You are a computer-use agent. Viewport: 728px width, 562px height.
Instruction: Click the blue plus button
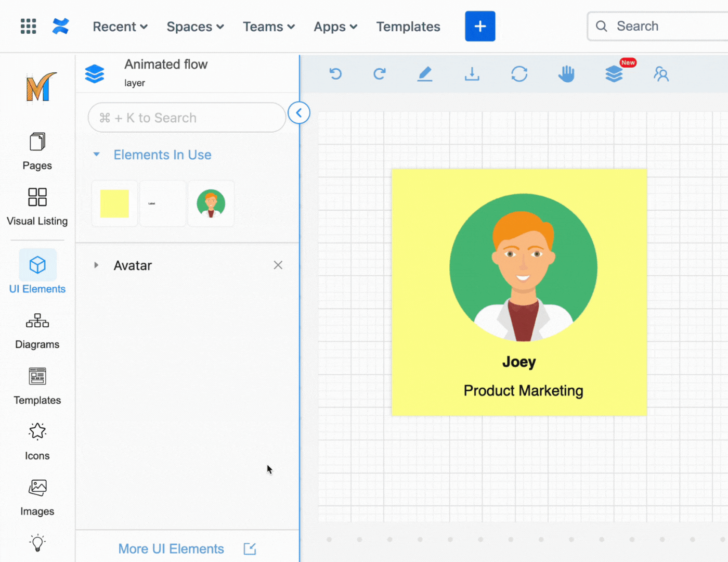(x=479, y=26)
